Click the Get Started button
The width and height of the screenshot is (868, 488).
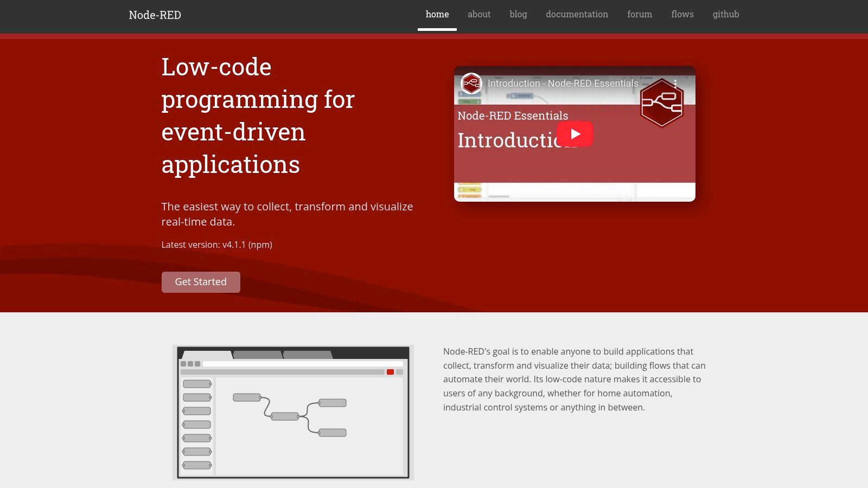[x=201, y=281]
